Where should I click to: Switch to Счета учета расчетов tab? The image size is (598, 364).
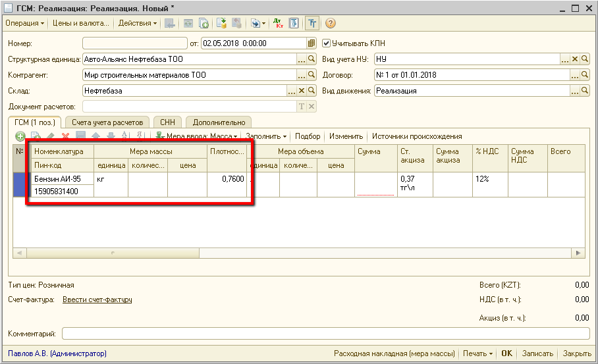coord(107,122)
